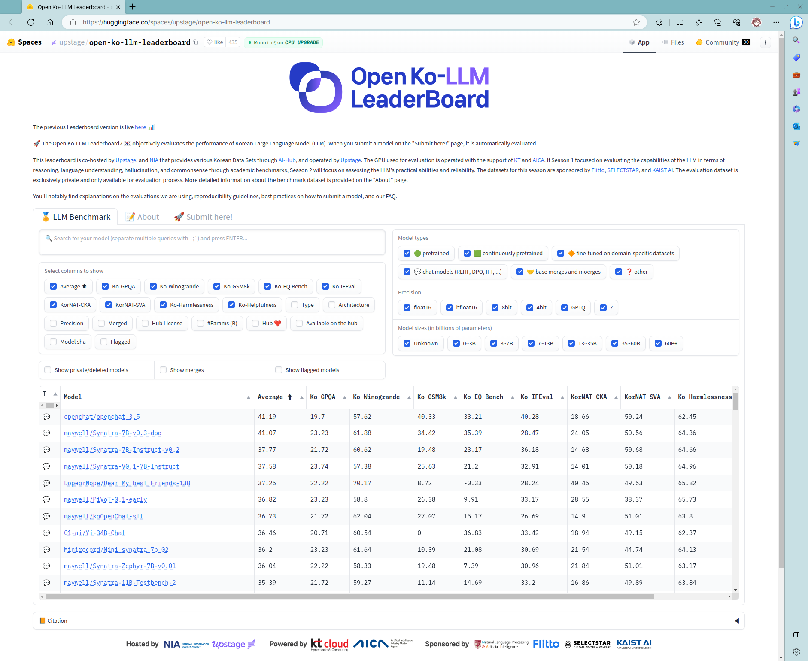Viewport: 808px width, 672px height.
Task: Sort table by Average column arrow
Action: tap(301, 397)
